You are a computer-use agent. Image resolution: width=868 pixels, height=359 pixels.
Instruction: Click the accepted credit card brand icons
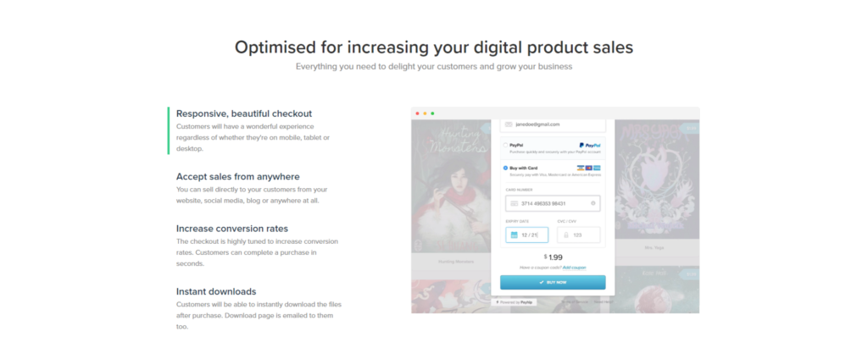coord(588,168)
